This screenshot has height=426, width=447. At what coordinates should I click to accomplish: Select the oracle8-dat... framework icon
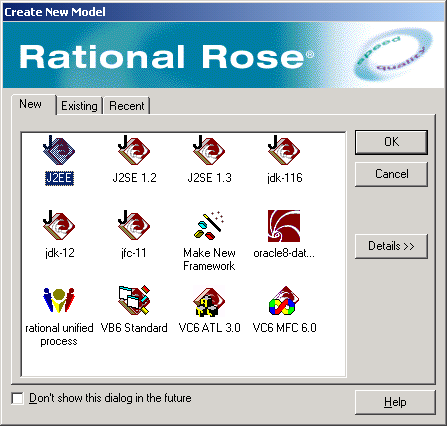(284, 226)
